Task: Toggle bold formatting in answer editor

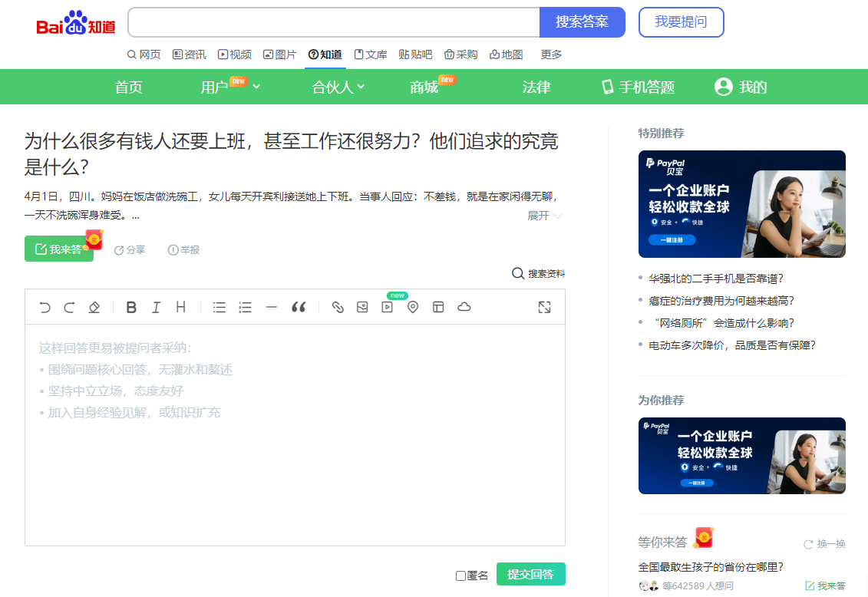Action: (131, 308)
